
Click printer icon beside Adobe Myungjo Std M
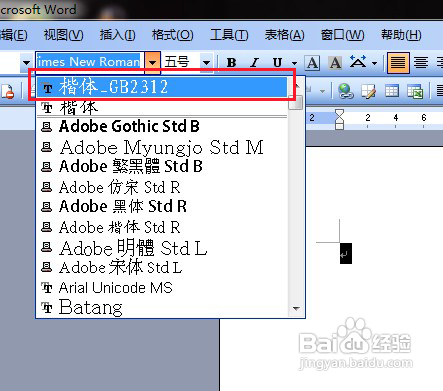coord(47,147)
